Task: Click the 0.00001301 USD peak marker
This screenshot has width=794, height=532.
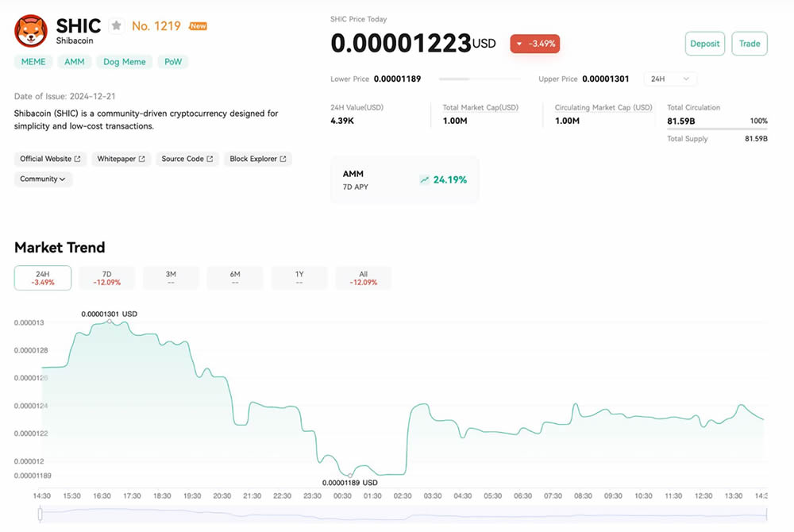Action: (110, 322)
